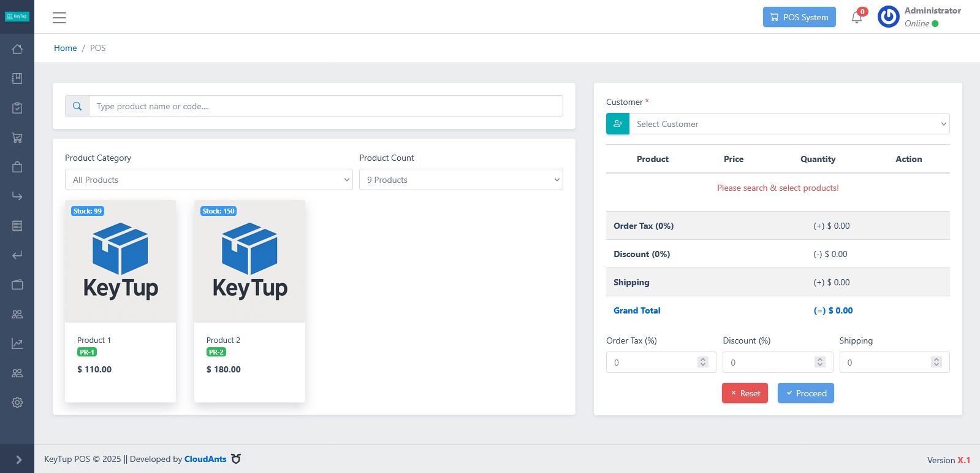Open the sidebar clipboard-check icon
Viewport: 980px width, 473px height.
click(x=17, y=108)
